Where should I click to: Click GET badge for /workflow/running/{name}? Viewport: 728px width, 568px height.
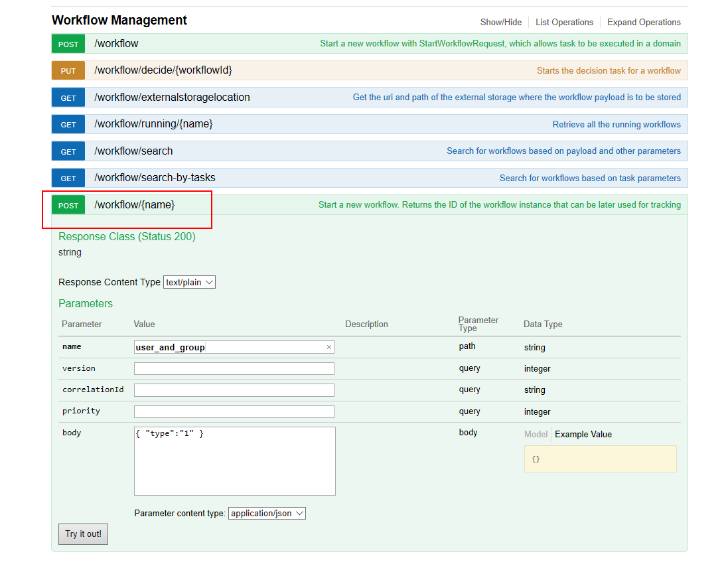coord(68,124)
